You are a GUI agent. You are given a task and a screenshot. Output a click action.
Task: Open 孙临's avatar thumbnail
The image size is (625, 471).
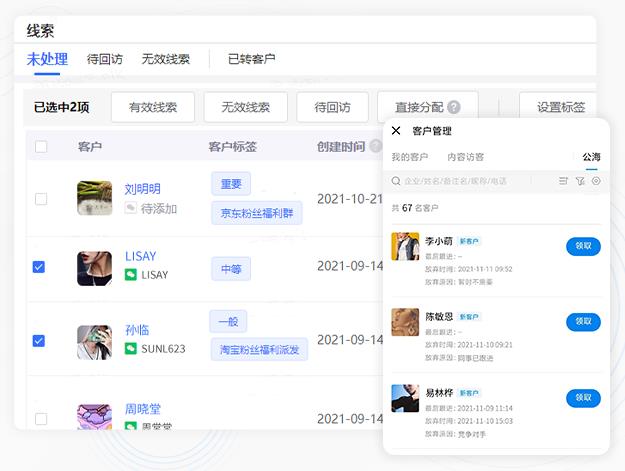(94, 342)
